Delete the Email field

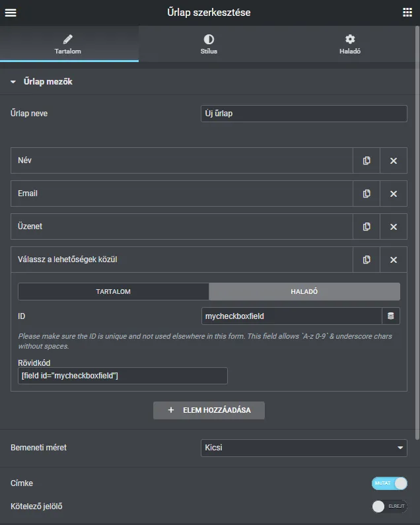(x=394, y=193)
